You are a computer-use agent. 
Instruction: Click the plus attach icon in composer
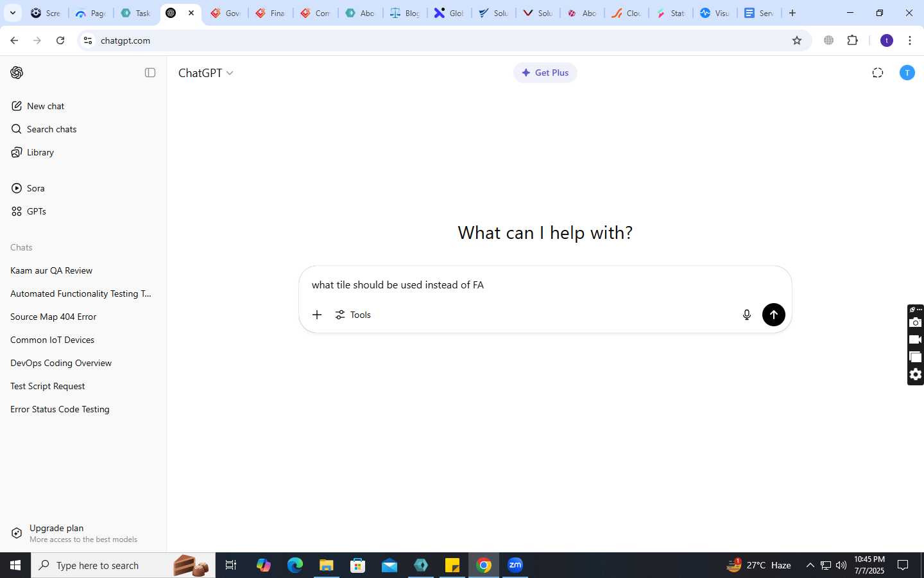[x=317, y=315]
